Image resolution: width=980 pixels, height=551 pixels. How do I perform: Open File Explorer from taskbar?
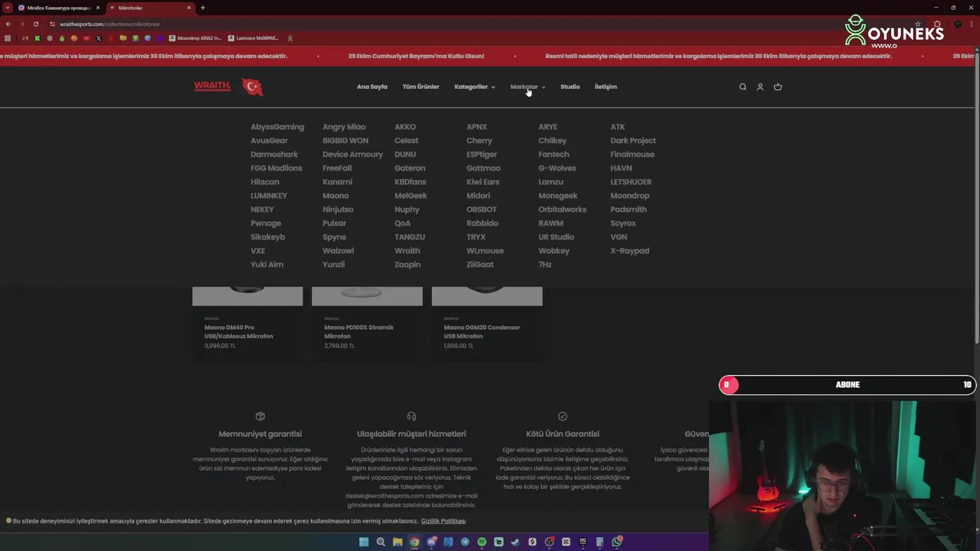pos(398,542)
